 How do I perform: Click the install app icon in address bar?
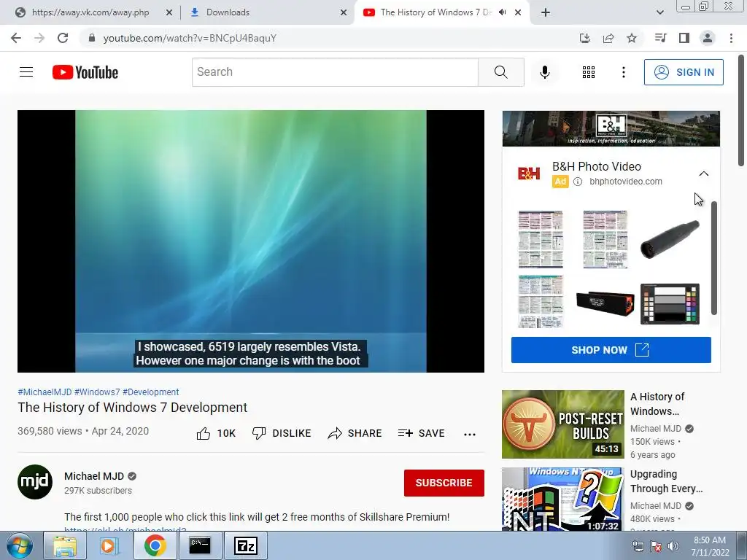click(585, 38)
